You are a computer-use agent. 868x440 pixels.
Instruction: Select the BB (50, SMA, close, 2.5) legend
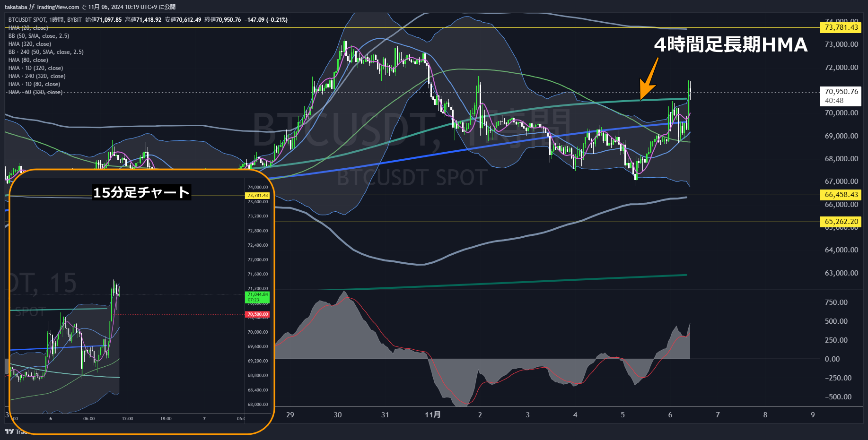pos(39,36)
